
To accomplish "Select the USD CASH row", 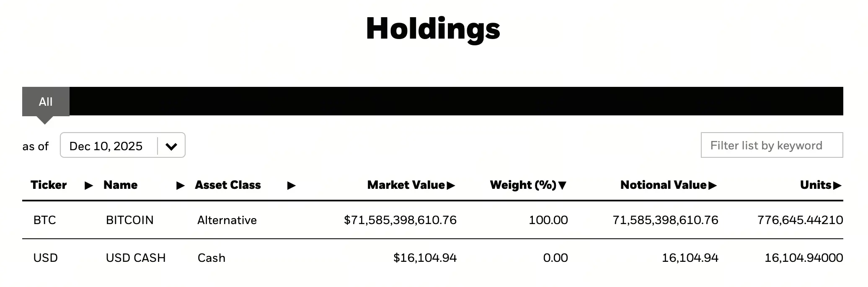I will click(433, 258).
